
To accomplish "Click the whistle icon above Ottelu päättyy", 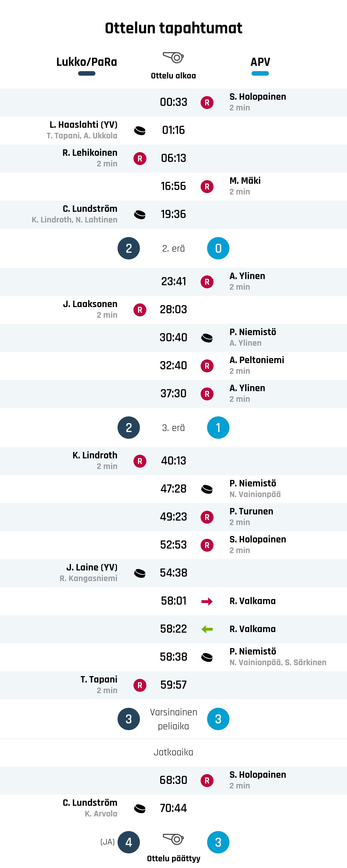I will pos(174,839).
